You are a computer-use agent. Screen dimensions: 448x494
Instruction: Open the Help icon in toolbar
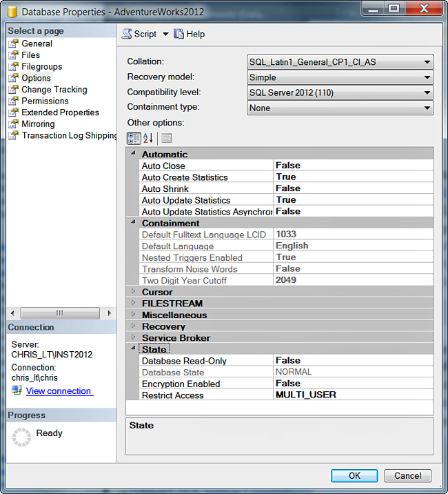[x=179, y=34]
